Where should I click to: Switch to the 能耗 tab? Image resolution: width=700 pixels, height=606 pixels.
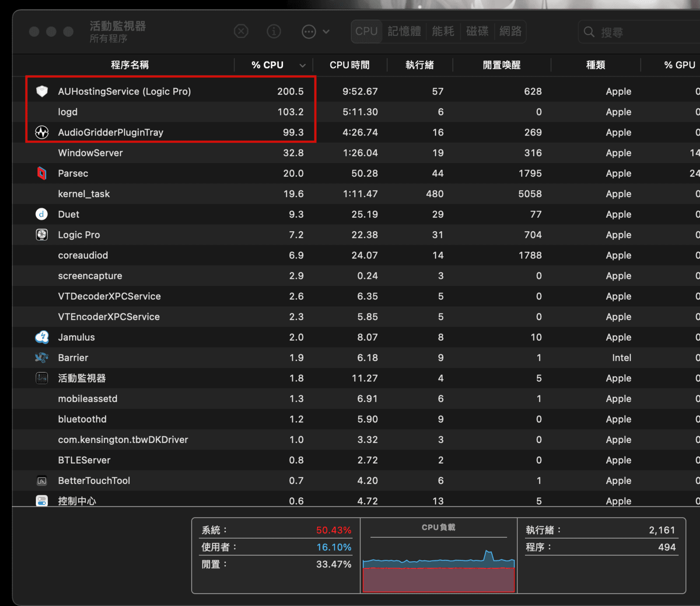443,31
